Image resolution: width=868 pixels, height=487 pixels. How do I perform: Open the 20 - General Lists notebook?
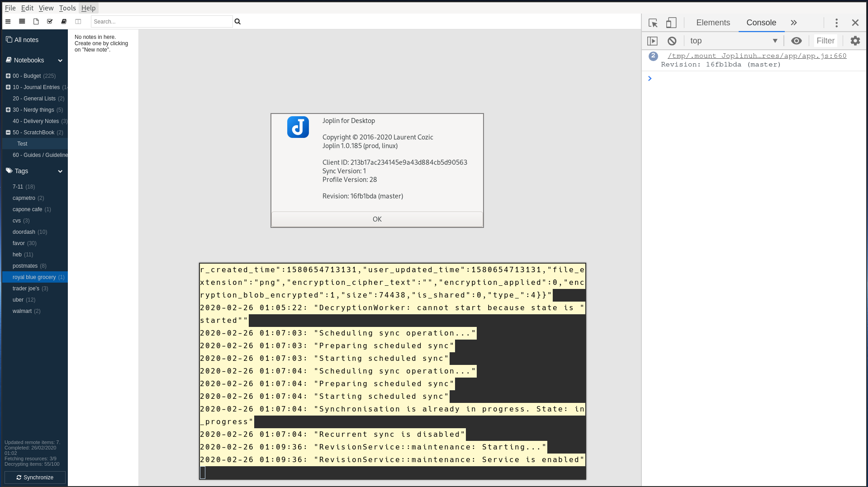coord(35,99)
